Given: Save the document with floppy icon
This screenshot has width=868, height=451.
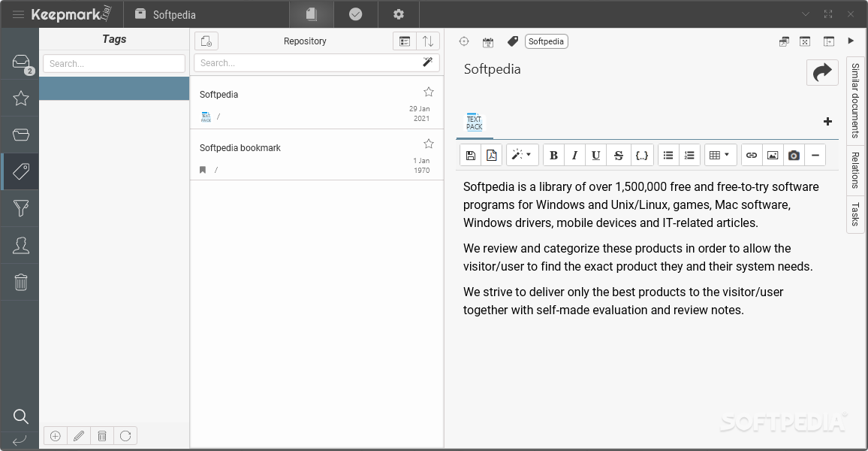Looking at the screenshot, I should [x=471, y=155].
